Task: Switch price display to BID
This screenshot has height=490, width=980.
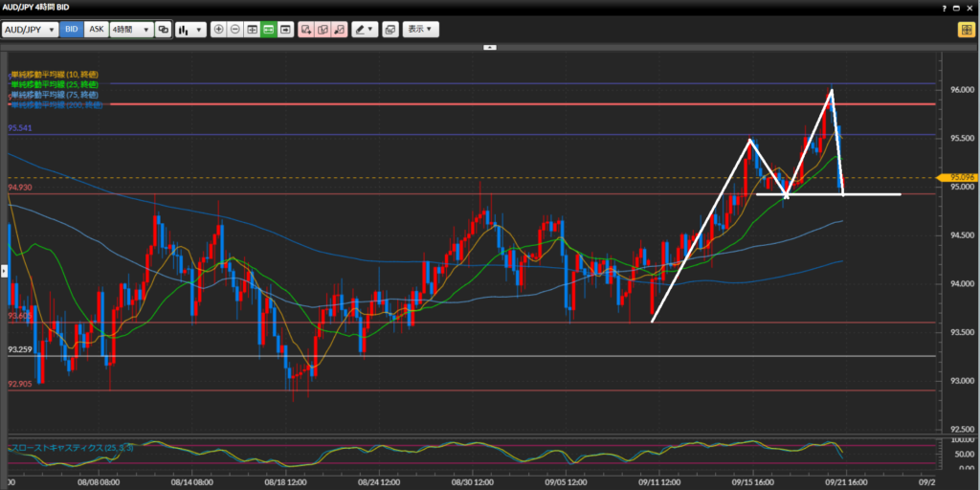Action: coord(72,30)
